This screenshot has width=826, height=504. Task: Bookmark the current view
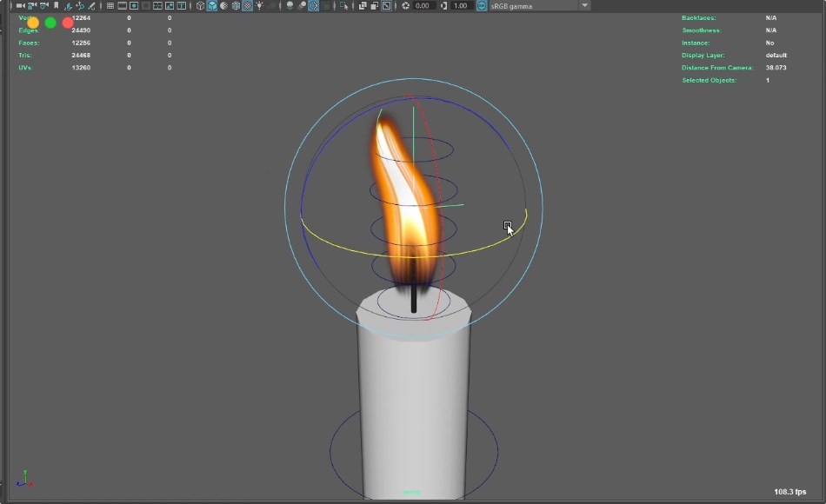tap(56, 5)
